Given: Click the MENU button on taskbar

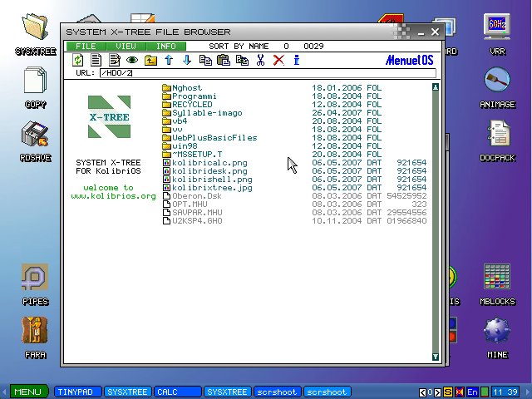Looking at the screenshot, I should [27, 392].
